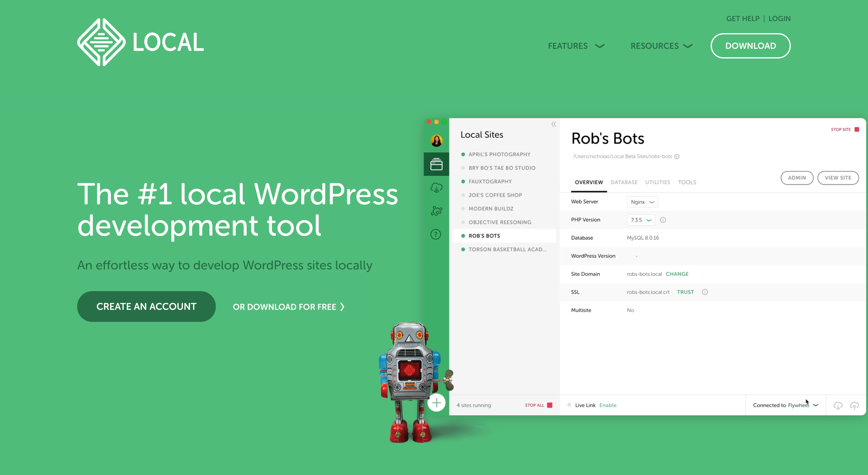Open the Get Help link
Image resolution: width=868 pixels, height=475 pixels.
point(743,18)
